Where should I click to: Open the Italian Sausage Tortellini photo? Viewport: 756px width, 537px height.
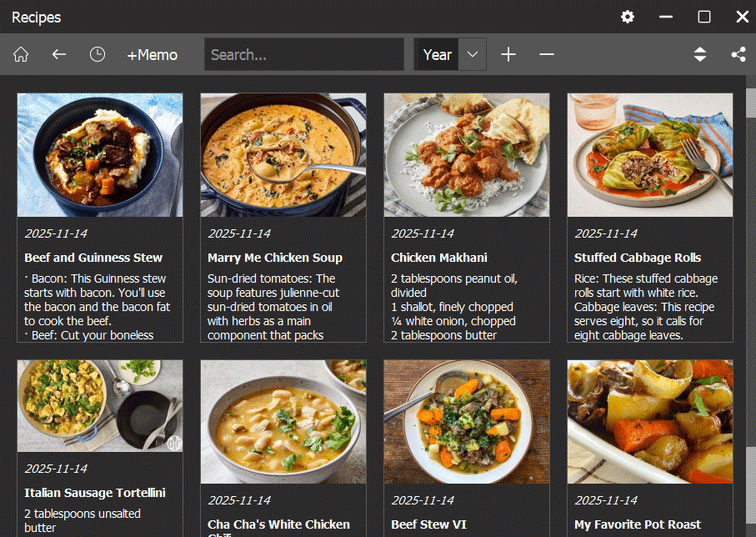[x=100, y=405]
